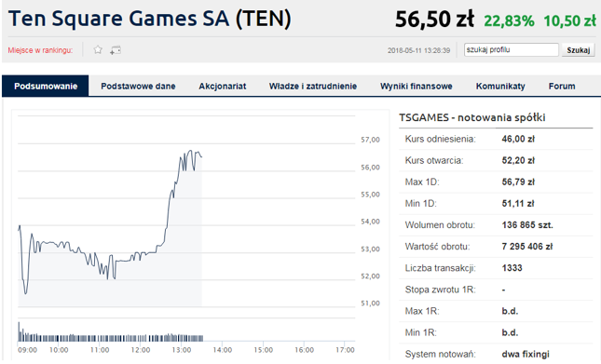The width and height of the screenshot is (601, 364).
Task: Open the Forum tab
Action: (562, 87)
